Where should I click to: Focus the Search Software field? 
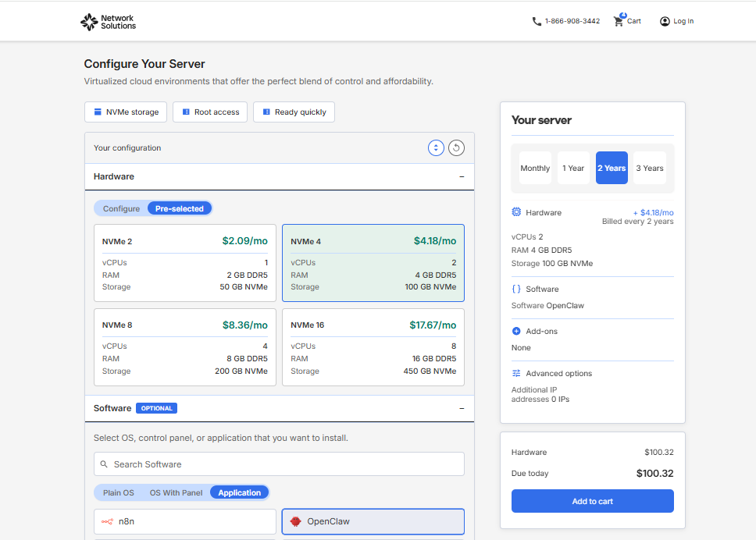coord(279,464)
